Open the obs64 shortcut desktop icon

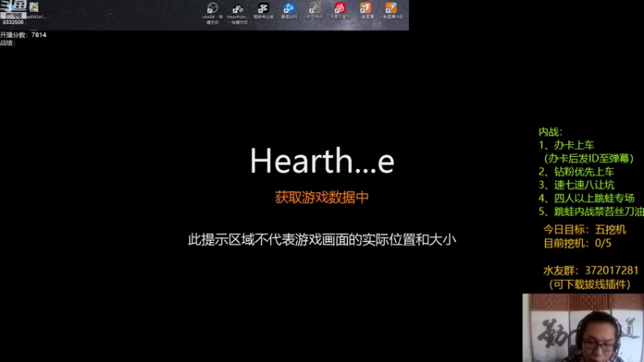point(213,13)
